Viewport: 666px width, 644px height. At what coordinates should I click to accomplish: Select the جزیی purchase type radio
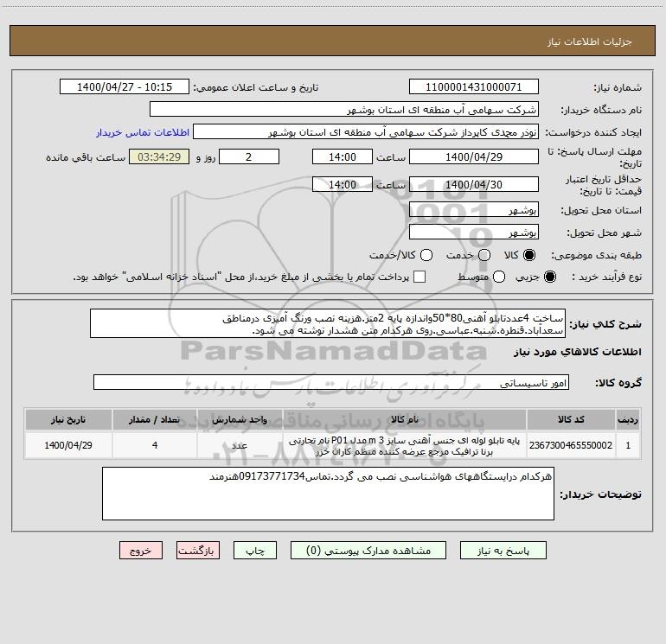(550, 277)
